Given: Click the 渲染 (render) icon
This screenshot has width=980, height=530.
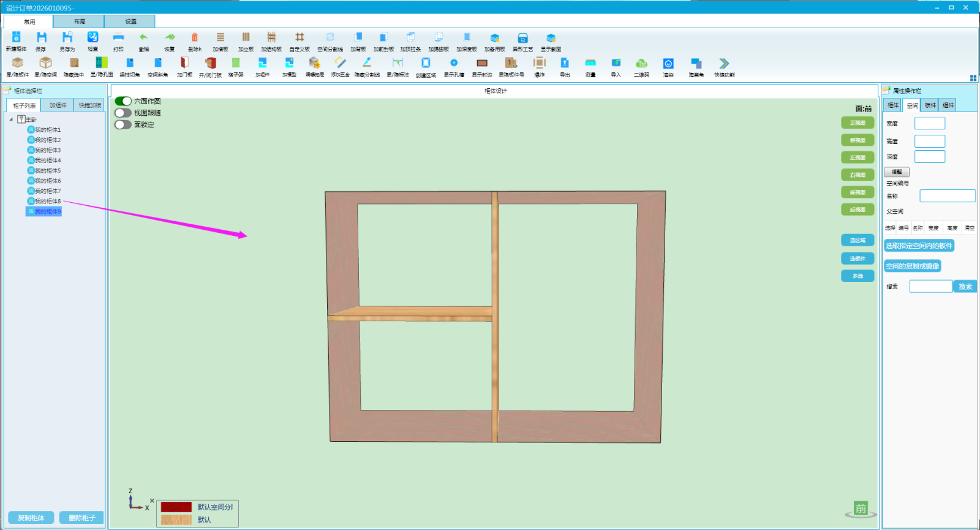Looking at the screenshot, I should [x=668, y=63].
